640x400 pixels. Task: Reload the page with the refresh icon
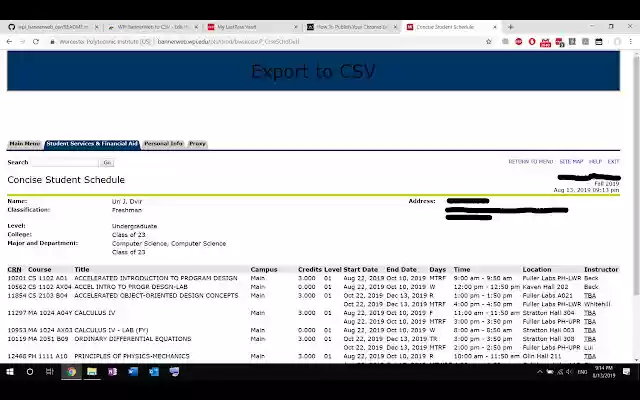tap(36, 42)
